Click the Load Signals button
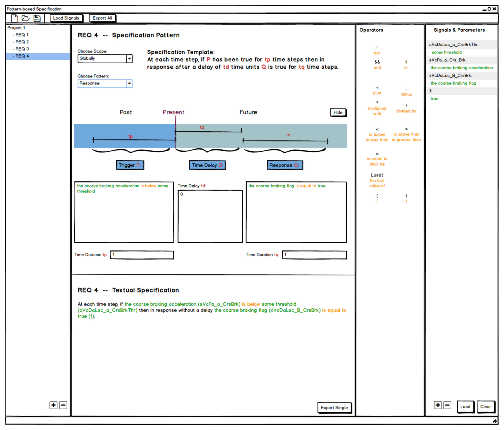The width and height of the screenshot is (504, 430). 66,18
